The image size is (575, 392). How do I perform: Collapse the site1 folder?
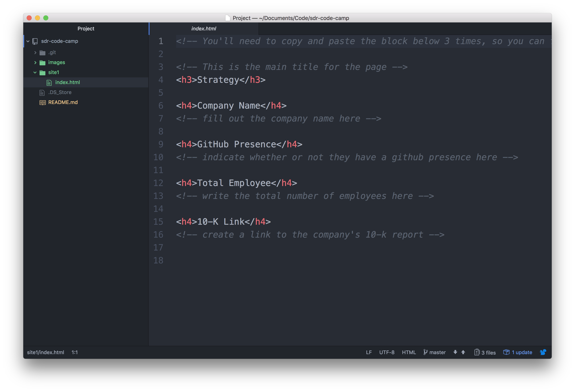[35, 72]
